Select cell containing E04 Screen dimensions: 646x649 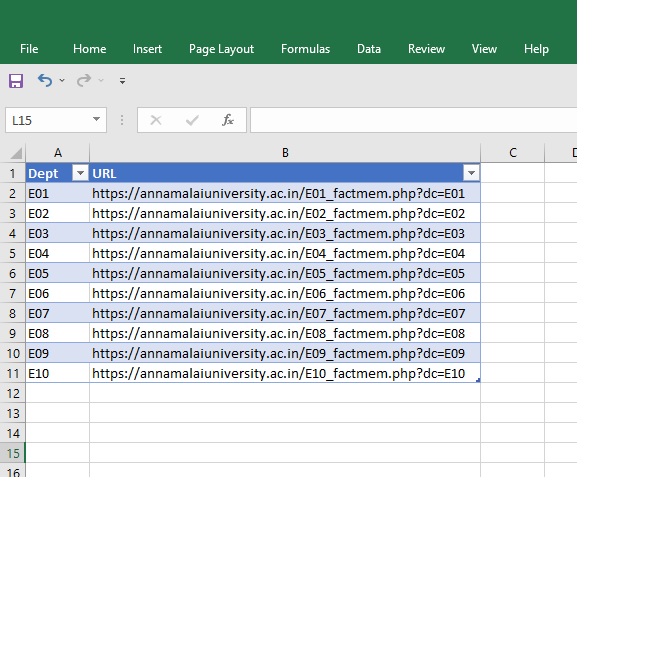(x=57, y=253)
